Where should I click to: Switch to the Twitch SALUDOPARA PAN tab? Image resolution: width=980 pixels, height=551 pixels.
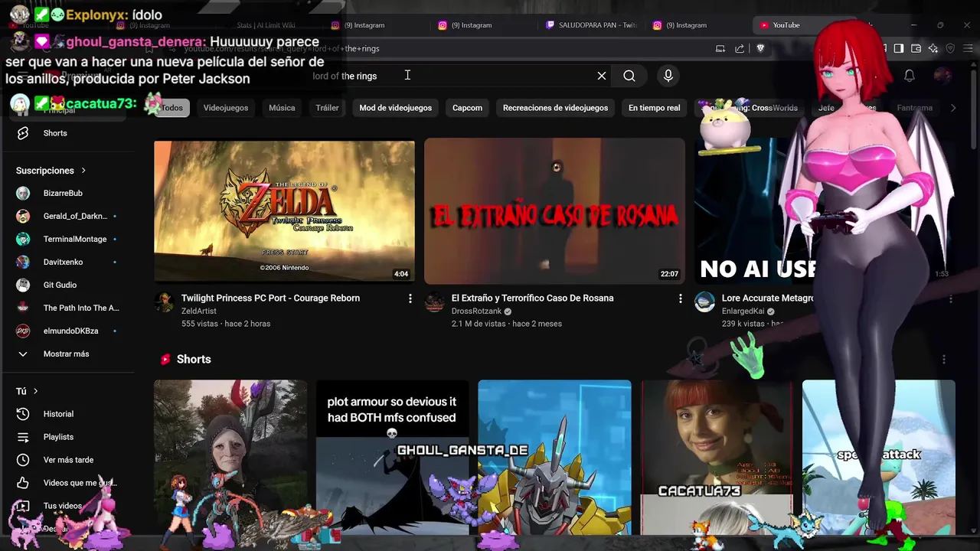[591, 25]
